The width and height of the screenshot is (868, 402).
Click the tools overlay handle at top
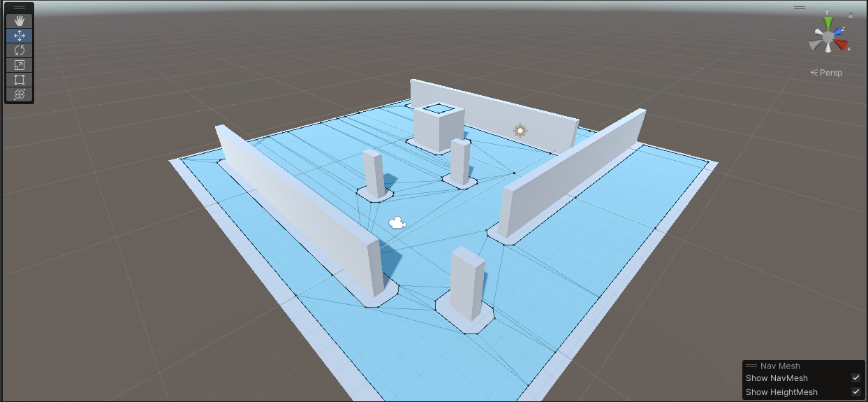pos(20,8)
